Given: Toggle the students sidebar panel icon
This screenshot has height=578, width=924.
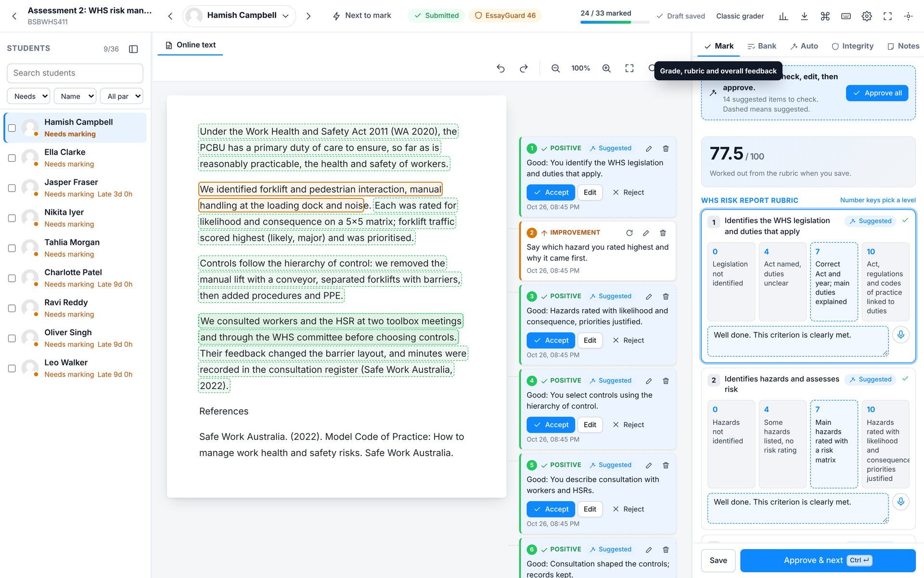Looking at the screenshot, I should point(133,49).
